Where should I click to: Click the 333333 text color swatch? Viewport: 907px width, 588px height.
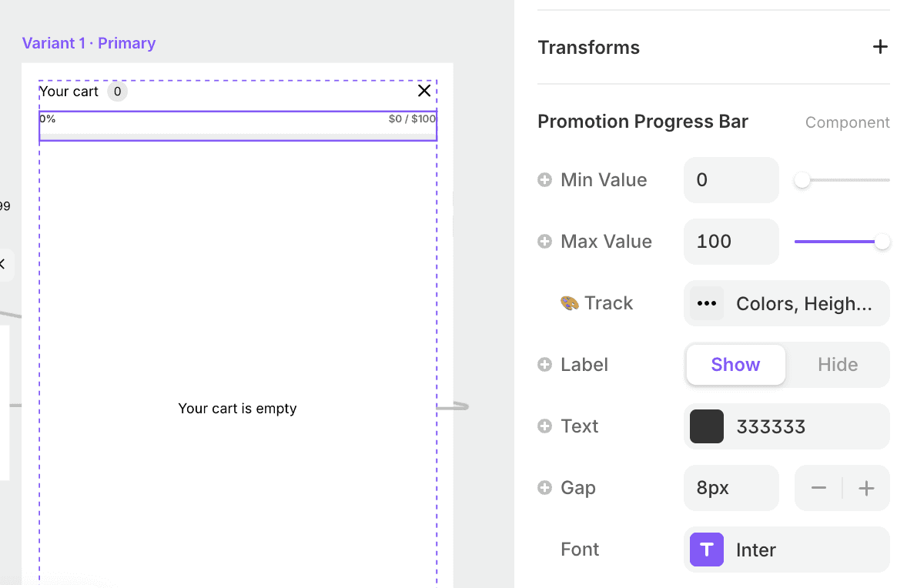(x=707, y=426)
